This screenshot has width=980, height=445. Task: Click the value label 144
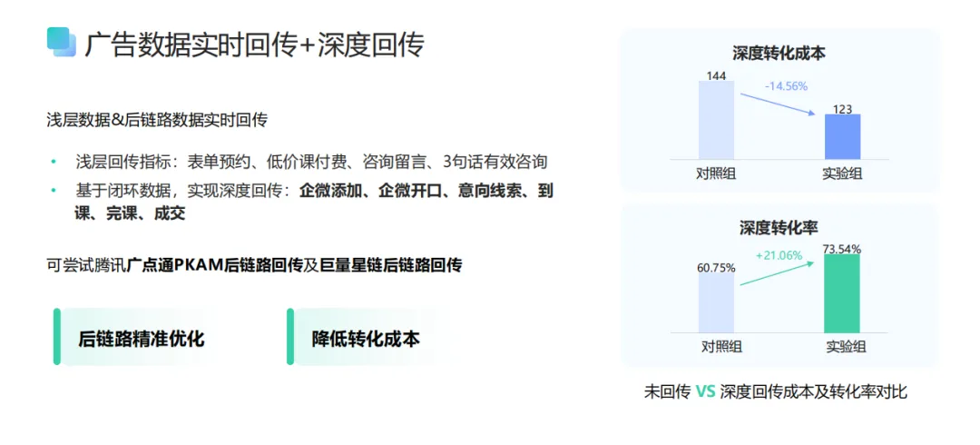(x=716, y=75)
